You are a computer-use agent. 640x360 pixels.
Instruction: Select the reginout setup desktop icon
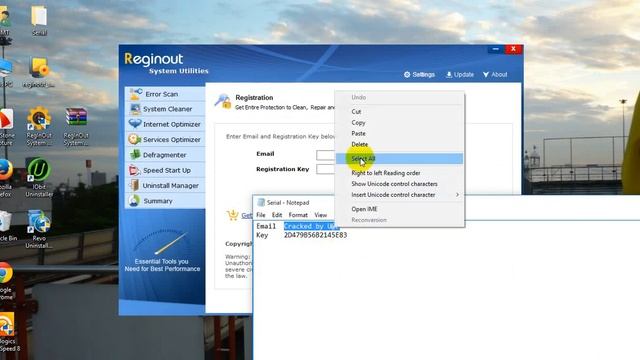(39, 73)
